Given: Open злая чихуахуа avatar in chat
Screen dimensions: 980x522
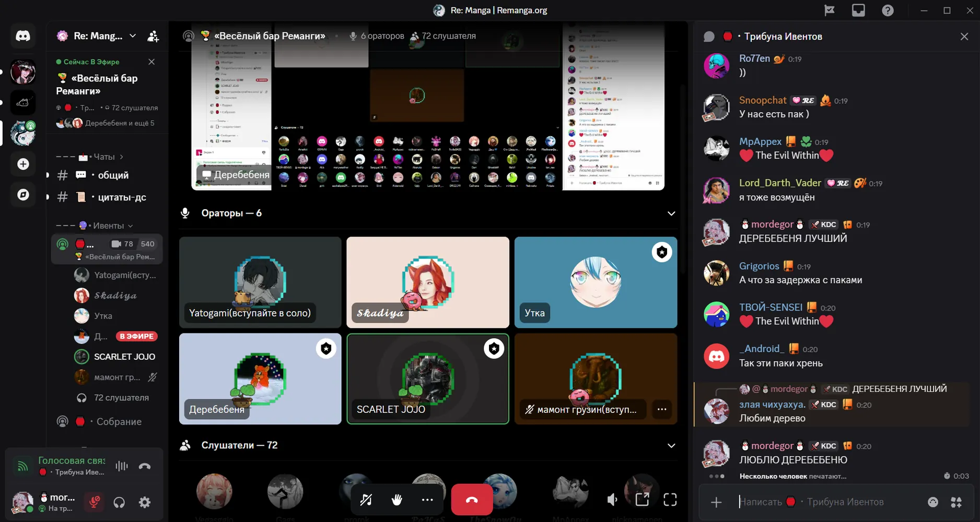Looking at the screenshot, I should coord(716,411).
